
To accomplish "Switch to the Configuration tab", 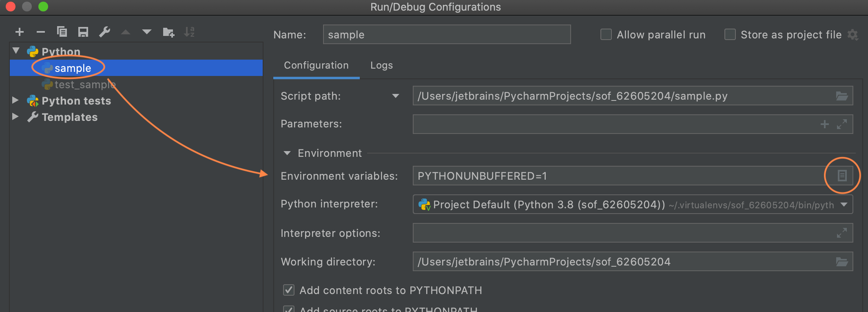I will tap(316, 65).
